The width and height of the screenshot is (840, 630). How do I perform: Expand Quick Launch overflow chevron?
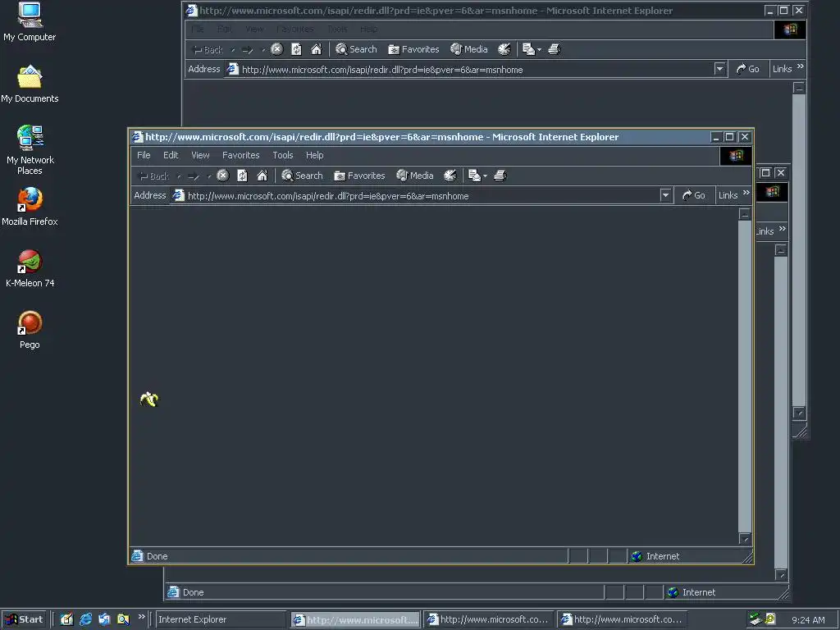pos(141,617)
